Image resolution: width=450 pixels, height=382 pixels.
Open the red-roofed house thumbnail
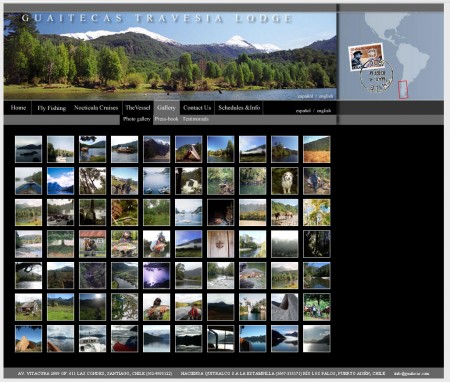coord(93,244)
